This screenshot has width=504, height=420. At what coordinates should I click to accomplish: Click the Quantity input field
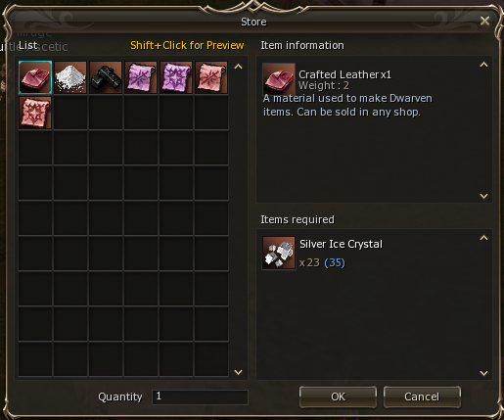point(200,397)
